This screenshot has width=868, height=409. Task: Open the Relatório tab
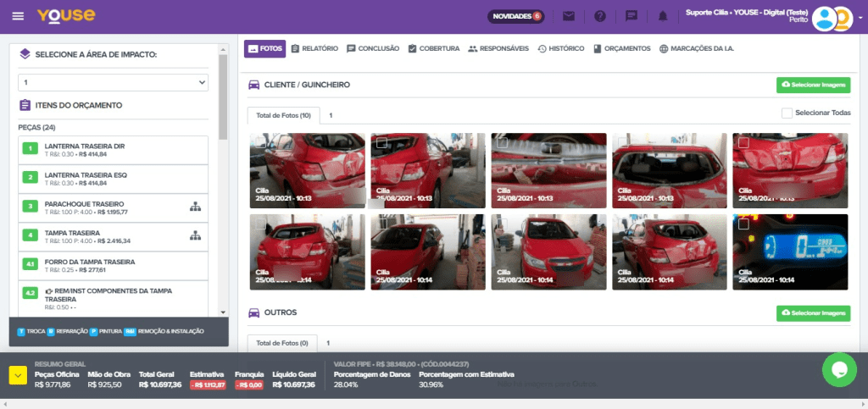click(x=314, y=48)
